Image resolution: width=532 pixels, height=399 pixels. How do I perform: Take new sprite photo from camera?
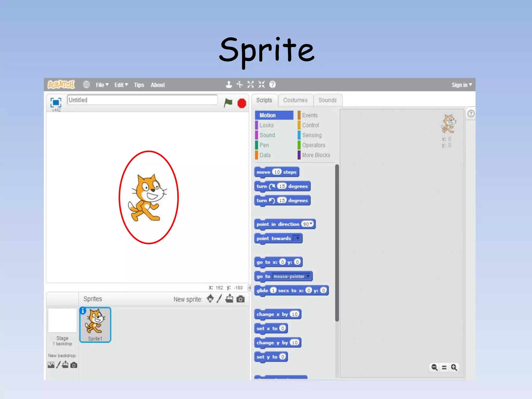pyautogui.click(x=241, y=299)
